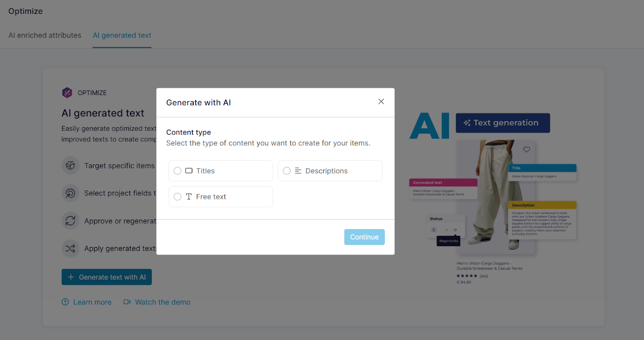Viewport: 644px width, 340px height.
Task: Click Generate text with AI button
Action: [107, 277]
